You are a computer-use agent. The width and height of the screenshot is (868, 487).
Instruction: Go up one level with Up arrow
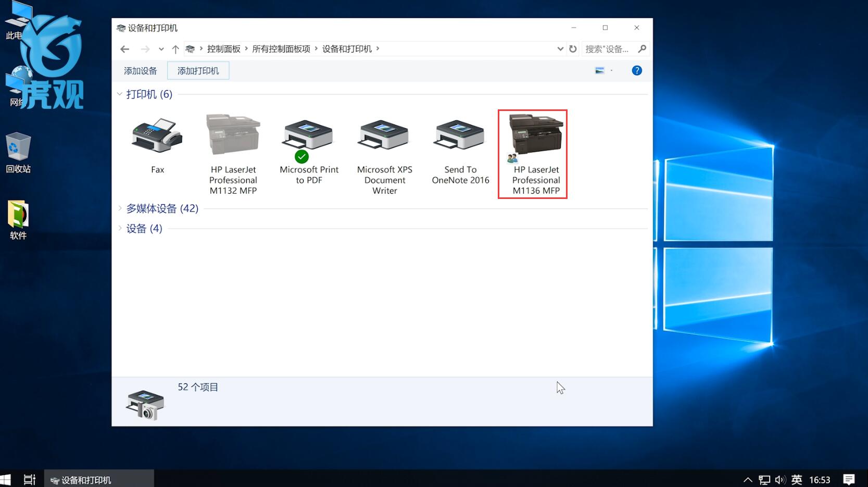175,49
